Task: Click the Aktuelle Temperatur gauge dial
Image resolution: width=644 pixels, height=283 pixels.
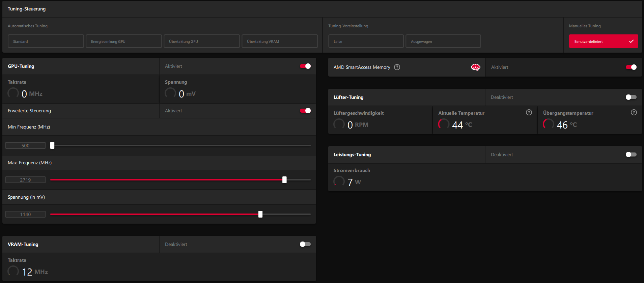Action: [x=444, y=124]
